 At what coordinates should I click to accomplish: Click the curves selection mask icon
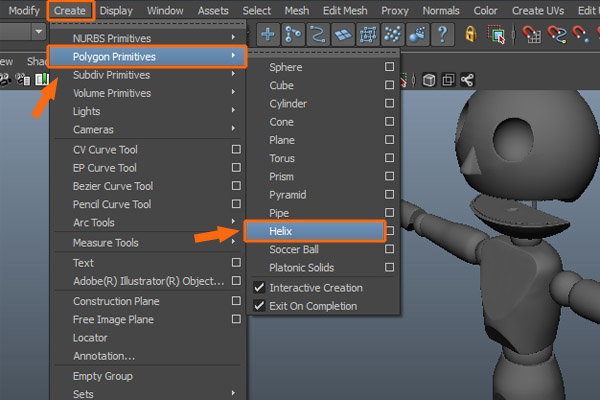coord(319,34)
